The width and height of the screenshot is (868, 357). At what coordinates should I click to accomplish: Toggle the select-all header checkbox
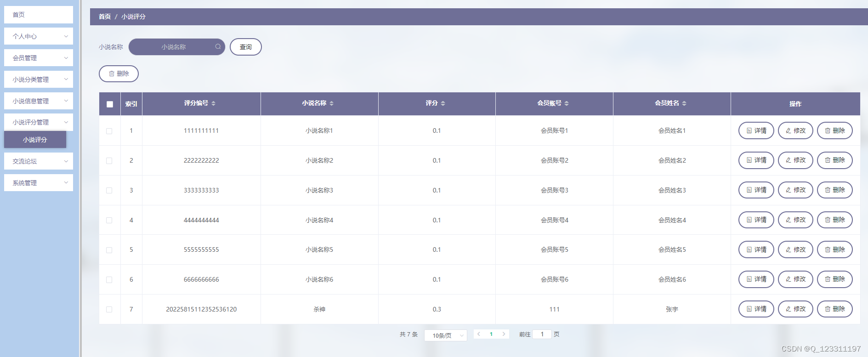click(x=110, y=104)
